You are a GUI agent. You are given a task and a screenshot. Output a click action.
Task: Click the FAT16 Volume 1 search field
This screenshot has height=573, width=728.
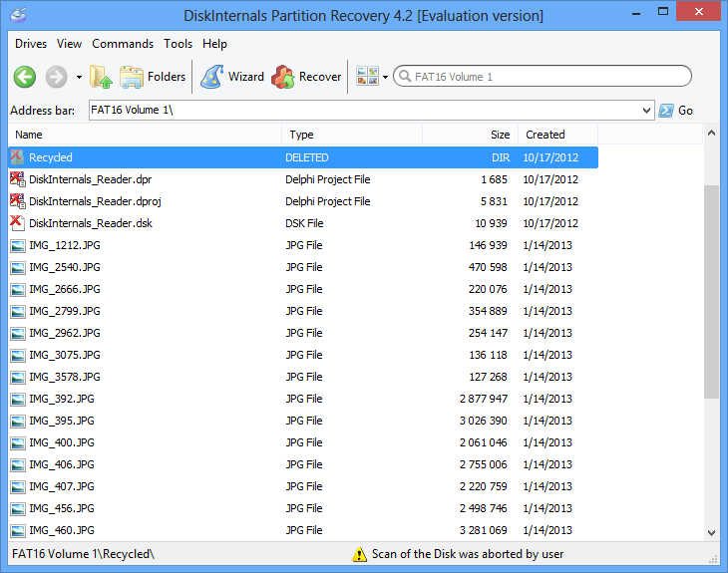click(x=544, y=77)
